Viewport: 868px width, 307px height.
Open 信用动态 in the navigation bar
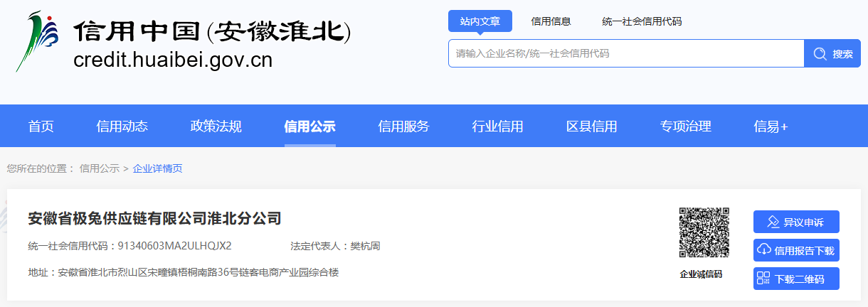pyautogui.click(x=122, y=126)
